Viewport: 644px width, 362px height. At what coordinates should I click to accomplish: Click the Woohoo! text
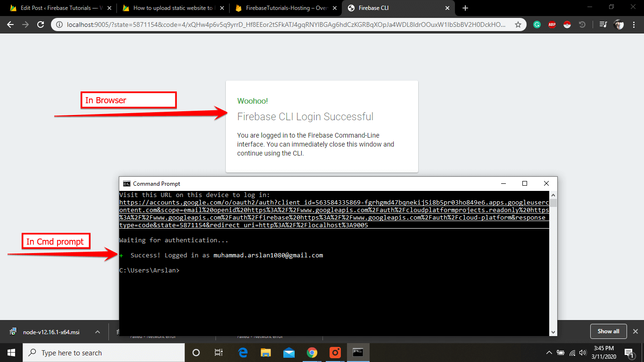click(253, 101)
